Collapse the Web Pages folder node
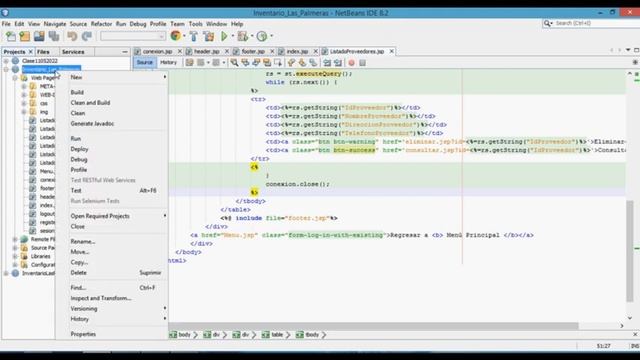 tap(15, 78)
